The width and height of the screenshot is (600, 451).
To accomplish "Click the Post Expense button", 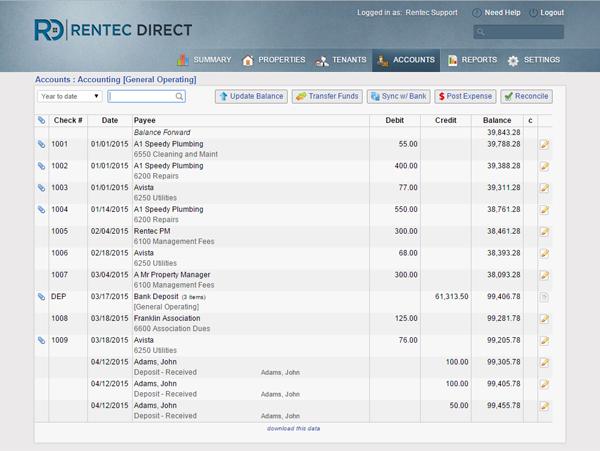I will click(x=465, y=96).
